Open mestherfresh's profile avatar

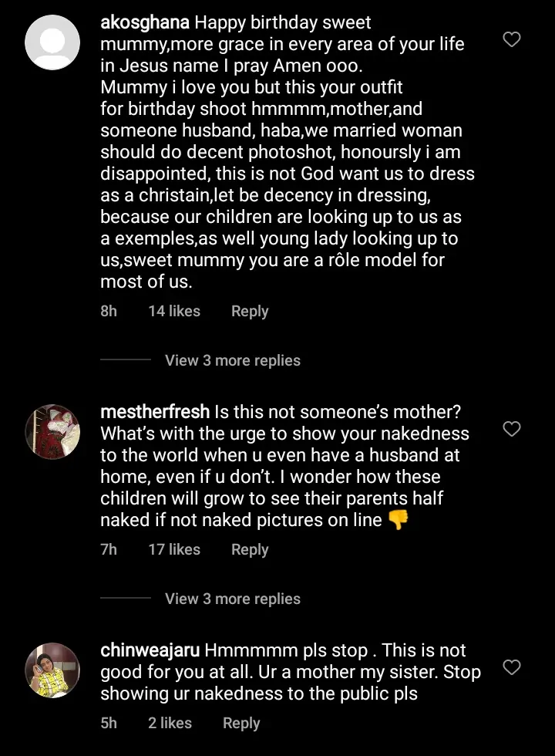tap(52, 431)
